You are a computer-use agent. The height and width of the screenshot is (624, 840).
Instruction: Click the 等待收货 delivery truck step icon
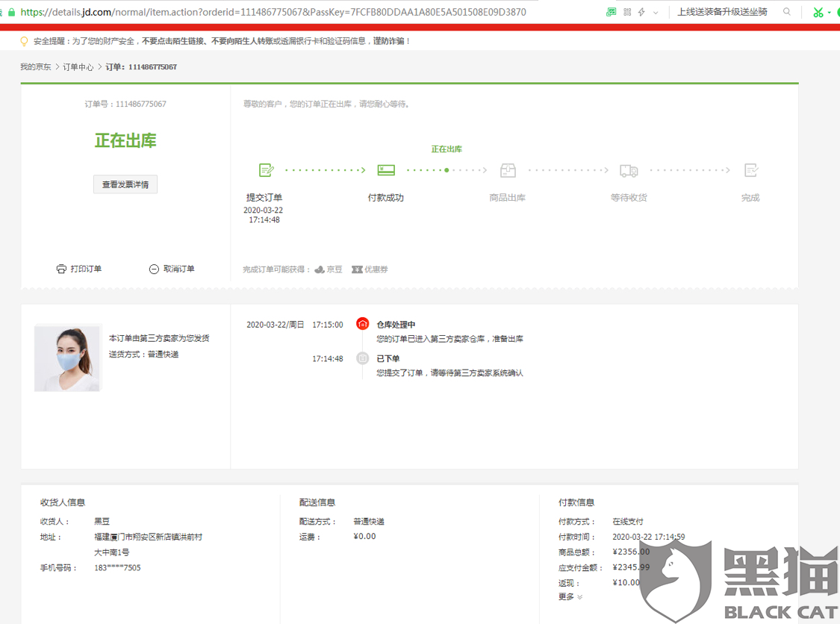(x=629, y=170)
